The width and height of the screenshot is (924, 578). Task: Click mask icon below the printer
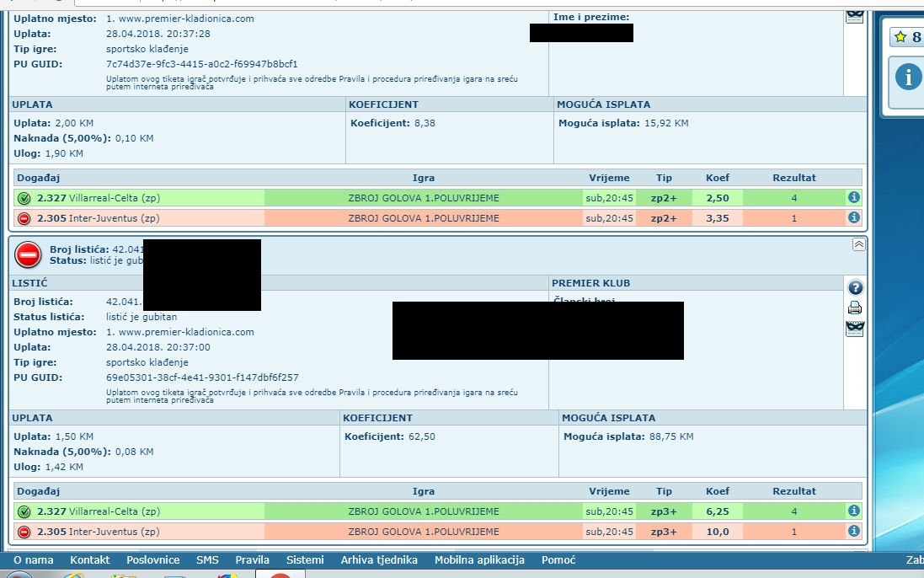pyautogui.click(x=854, y=329)
